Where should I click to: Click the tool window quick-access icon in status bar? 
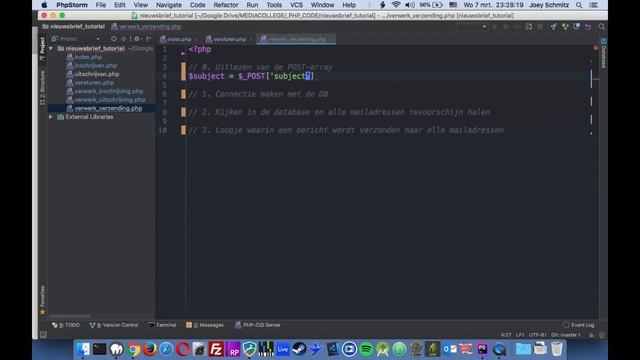[43, 335]
